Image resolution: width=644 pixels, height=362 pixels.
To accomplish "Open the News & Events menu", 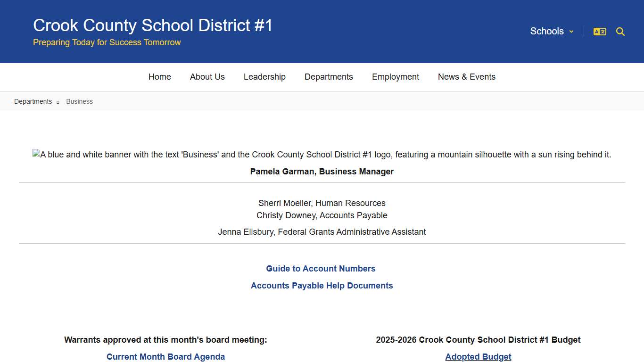I will 466,77.
